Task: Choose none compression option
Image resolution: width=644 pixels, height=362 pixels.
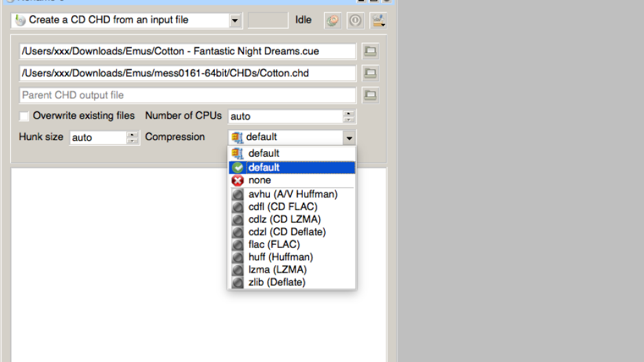Action: click(x=292, y=181)
